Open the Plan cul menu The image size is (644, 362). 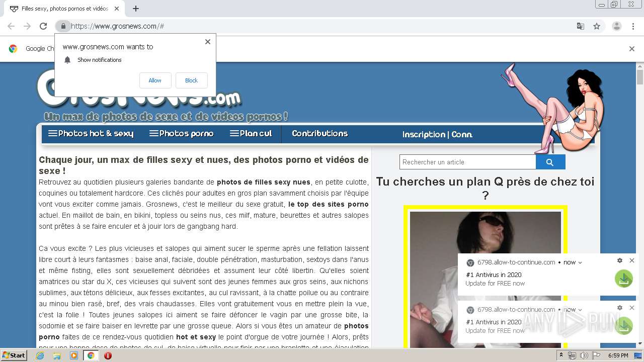pos(251,134)
